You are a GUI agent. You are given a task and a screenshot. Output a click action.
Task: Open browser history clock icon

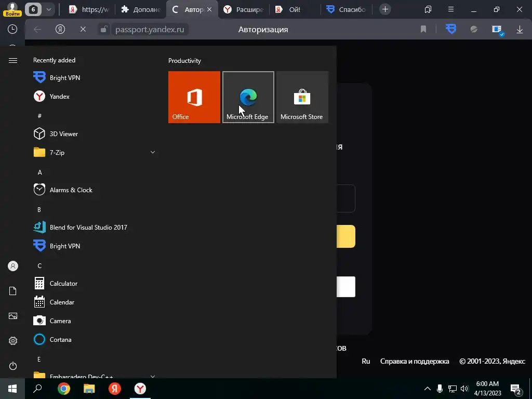tap(12, 29)
